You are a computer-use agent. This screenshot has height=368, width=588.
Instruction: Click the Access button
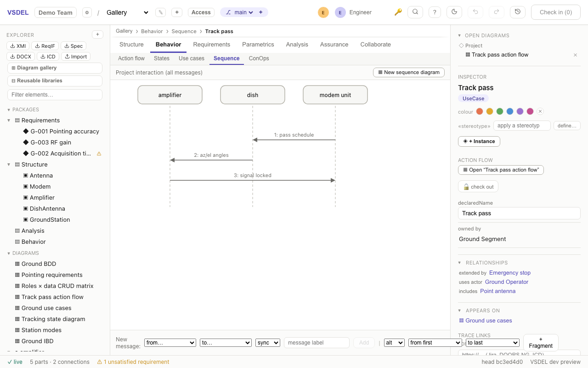click(x=201, y=12)
